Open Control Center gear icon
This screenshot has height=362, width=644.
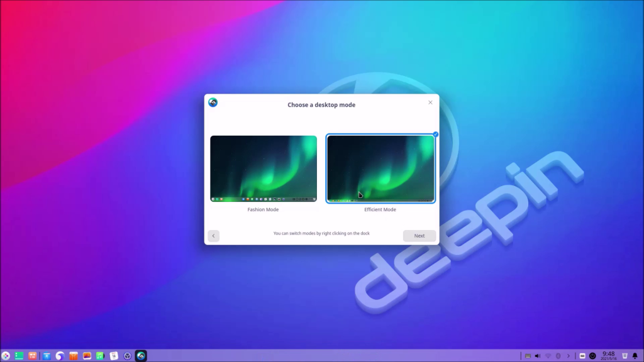tap(128, 356)
